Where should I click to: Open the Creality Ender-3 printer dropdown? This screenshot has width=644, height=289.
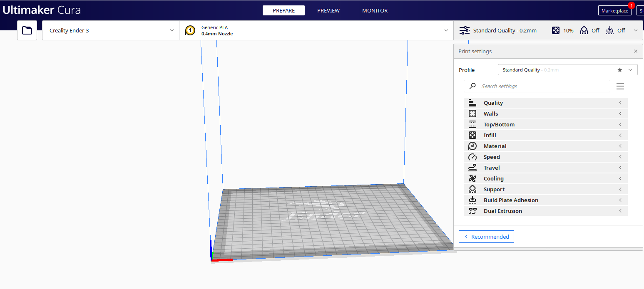pos(111,30)
